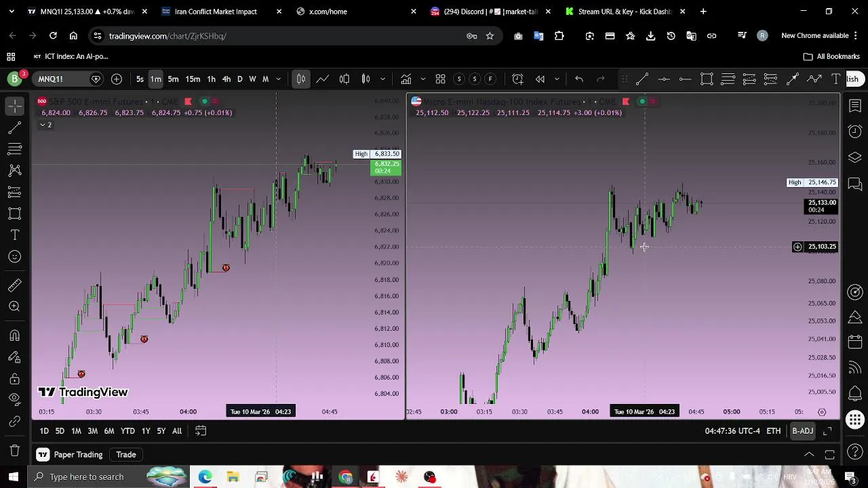Screen dimensions: 868x488
Task: Expand the Paper Trading panel chevron
Action: (809, 455)
